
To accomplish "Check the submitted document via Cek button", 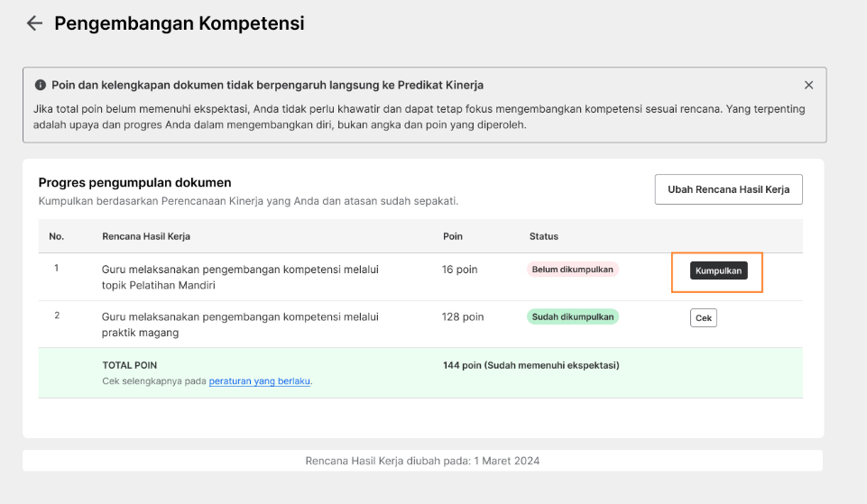I will tap(704, 318).
